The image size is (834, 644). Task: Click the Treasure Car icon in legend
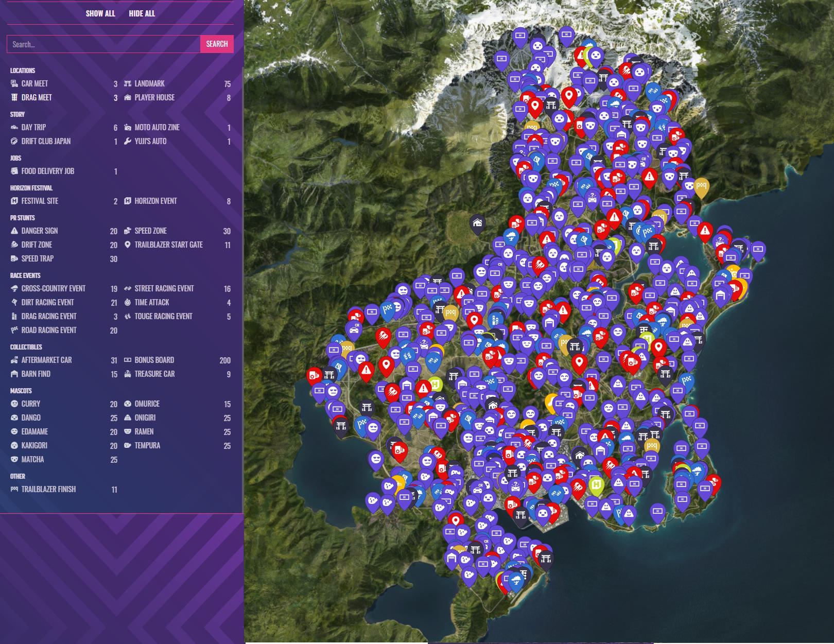128,374
